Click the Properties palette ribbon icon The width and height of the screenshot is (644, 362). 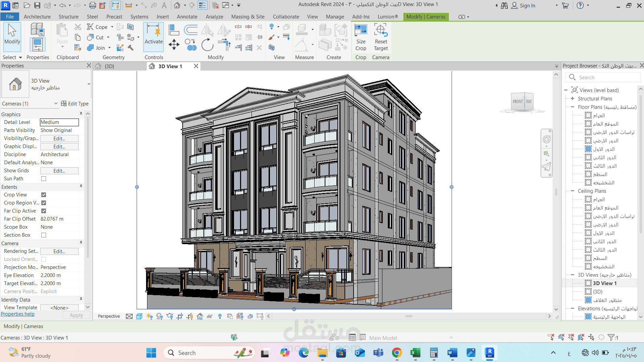pyautogui.click(x=37, y=45)
